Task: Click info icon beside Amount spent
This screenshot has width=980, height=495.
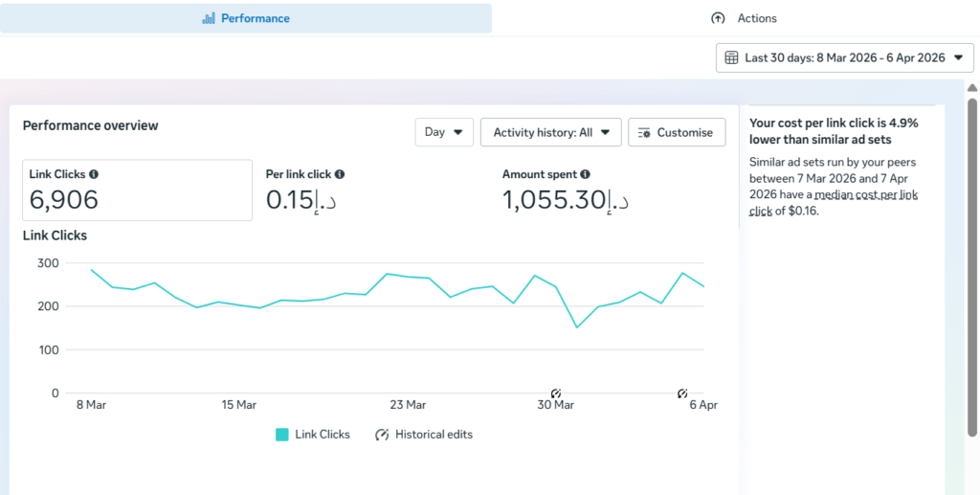Action: coord(585,174)
